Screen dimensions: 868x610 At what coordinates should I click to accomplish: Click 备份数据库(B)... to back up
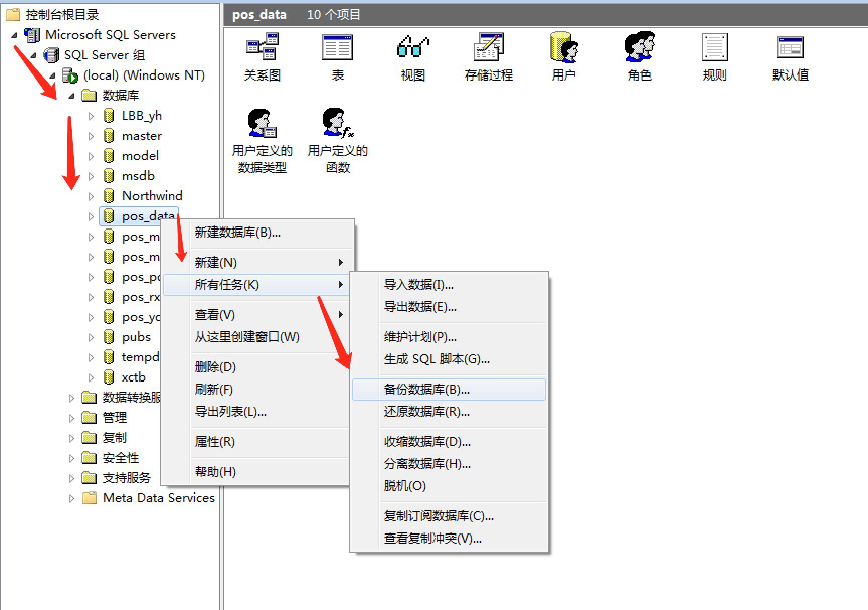tap(449, 389)
